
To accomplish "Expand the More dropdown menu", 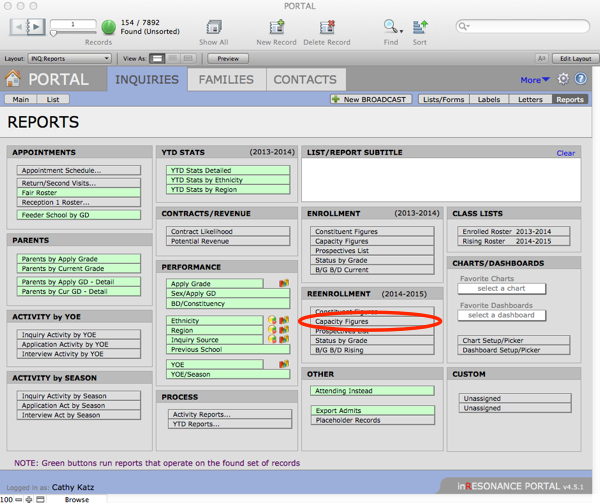I will coord(535,80).
